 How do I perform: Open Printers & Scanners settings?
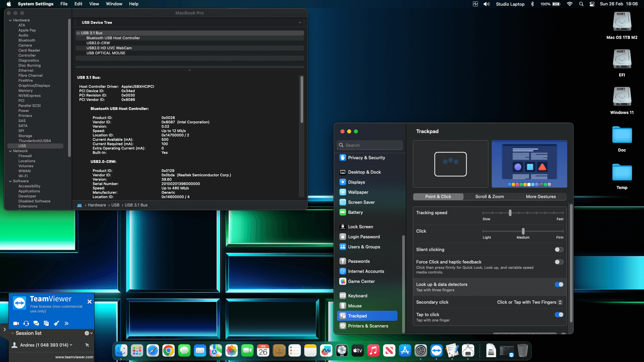tap(367, 326)
